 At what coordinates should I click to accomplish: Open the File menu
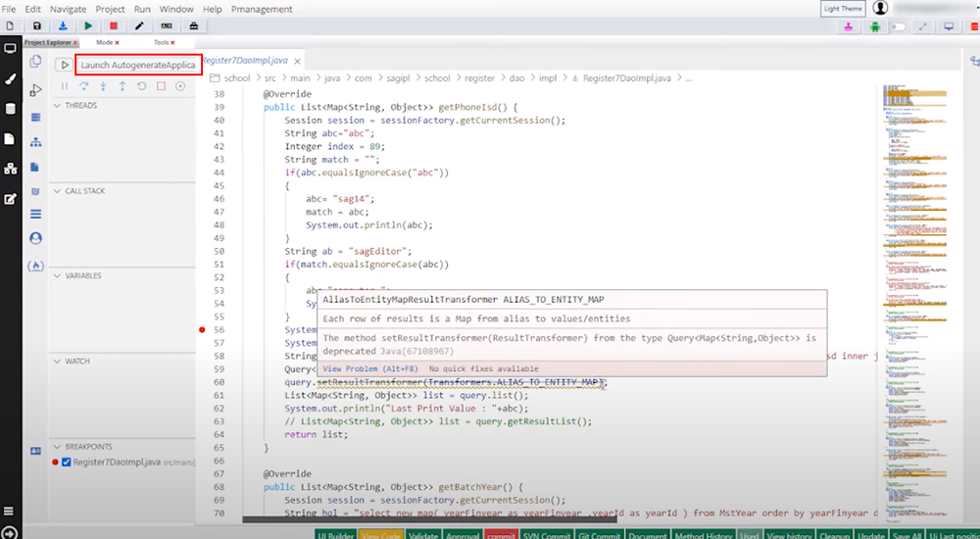coord(9,10)
